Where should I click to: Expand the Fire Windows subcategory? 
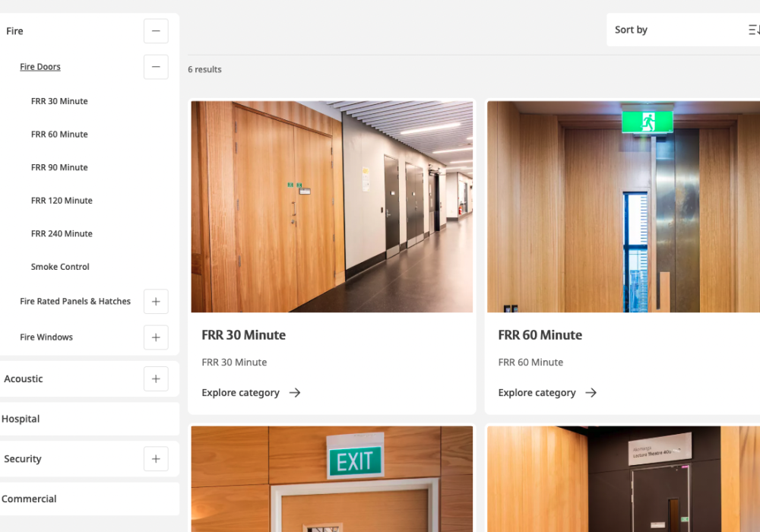tap(156, 337)
